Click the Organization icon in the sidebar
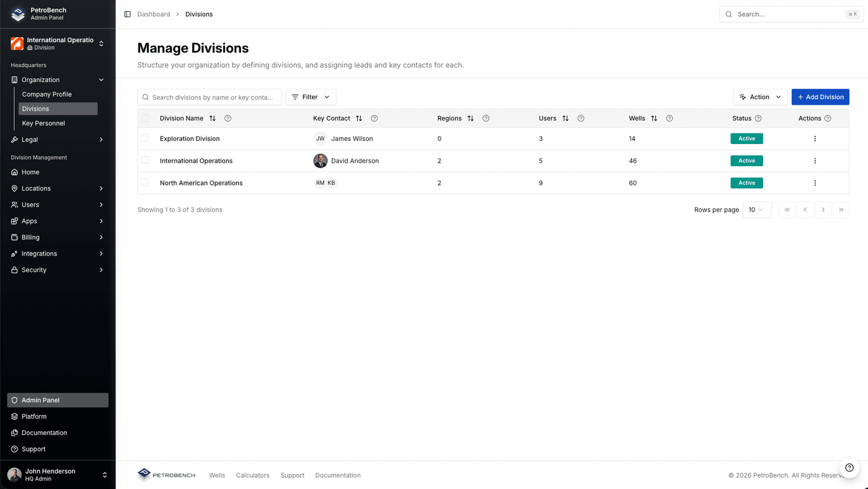The height and width of the screenshot is (489, 868). coord(13,79)
